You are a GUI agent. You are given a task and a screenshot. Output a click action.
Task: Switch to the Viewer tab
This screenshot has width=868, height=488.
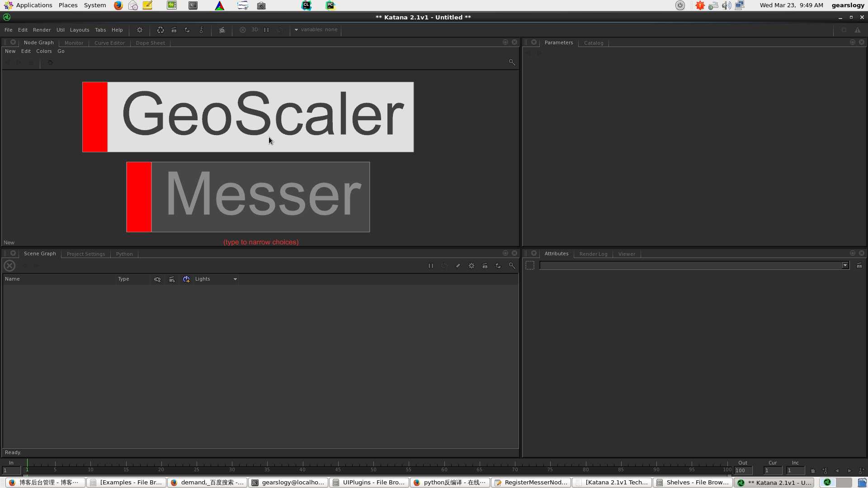(x=627, y=254)
